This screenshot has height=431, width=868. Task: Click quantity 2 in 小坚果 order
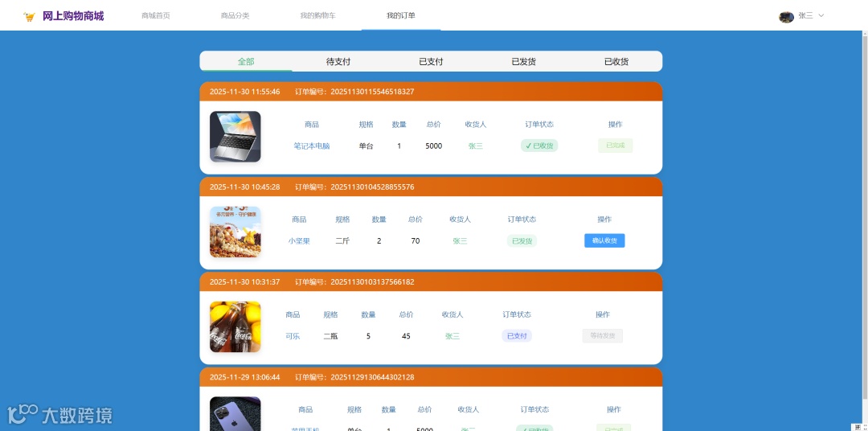[x=379, y=241]
